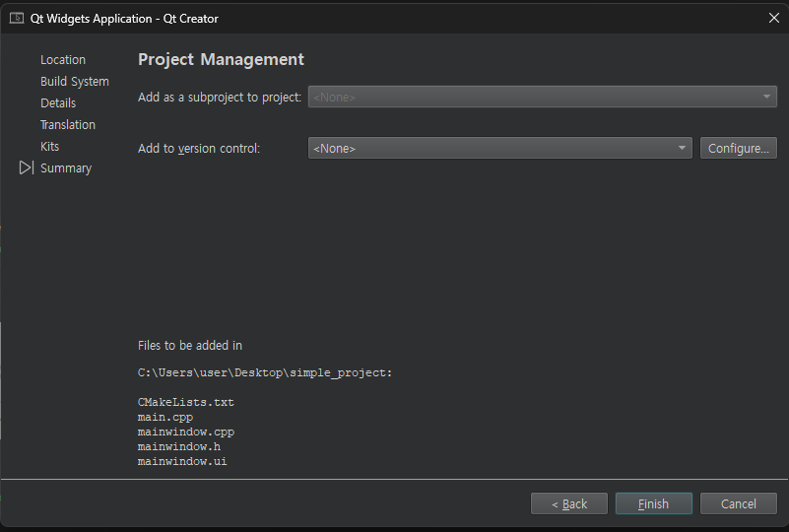Cancel the project wizard
This screenshot has width=789, height=532.
739,504
